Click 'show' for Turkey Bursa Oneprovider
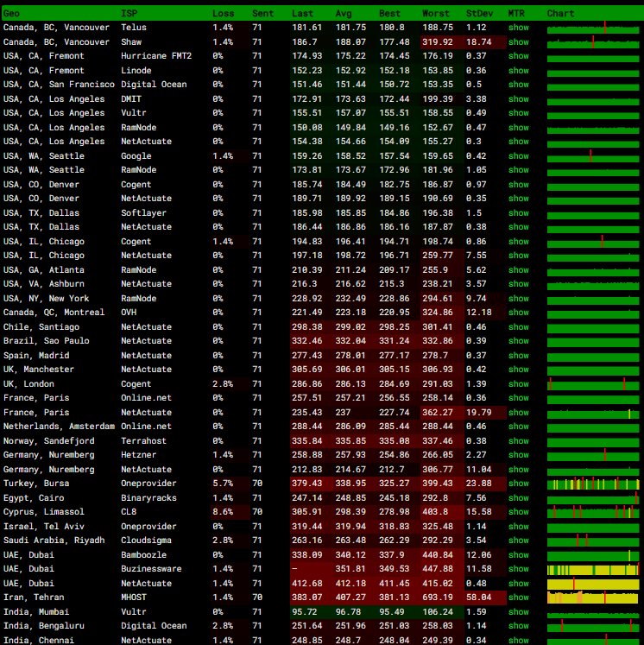 click(x=518, y=484)
